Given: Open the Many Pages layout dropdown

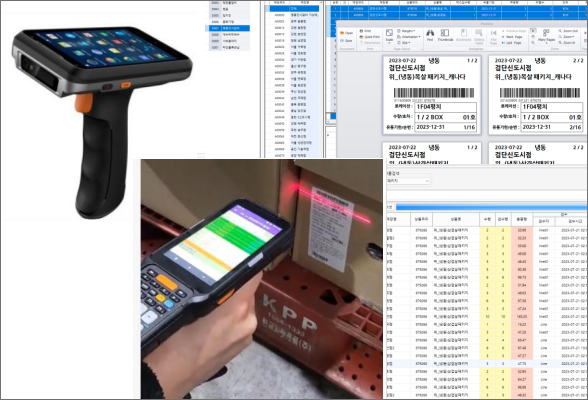Looking at the screenshot, I should [x=546, y=36].
